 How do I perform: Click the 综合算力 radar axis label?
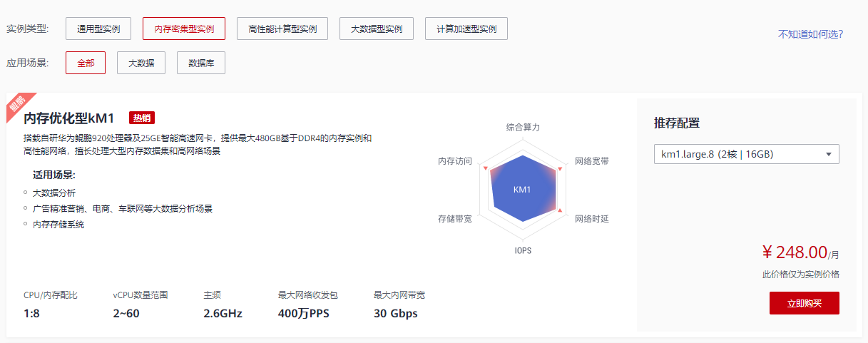523,127
